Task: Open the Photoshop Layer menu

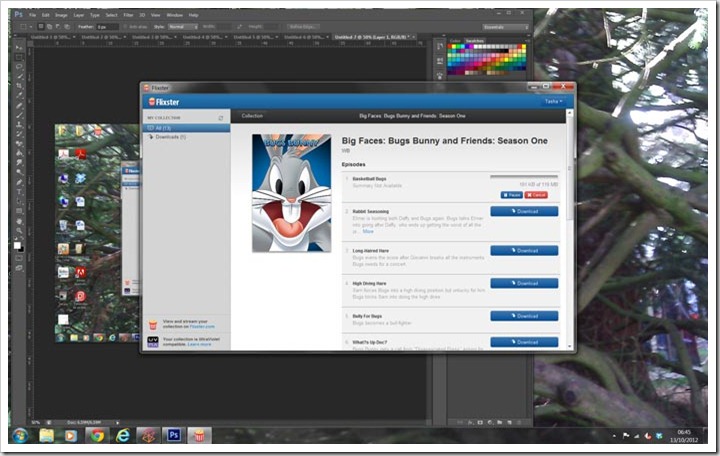Action: [79, 15]
